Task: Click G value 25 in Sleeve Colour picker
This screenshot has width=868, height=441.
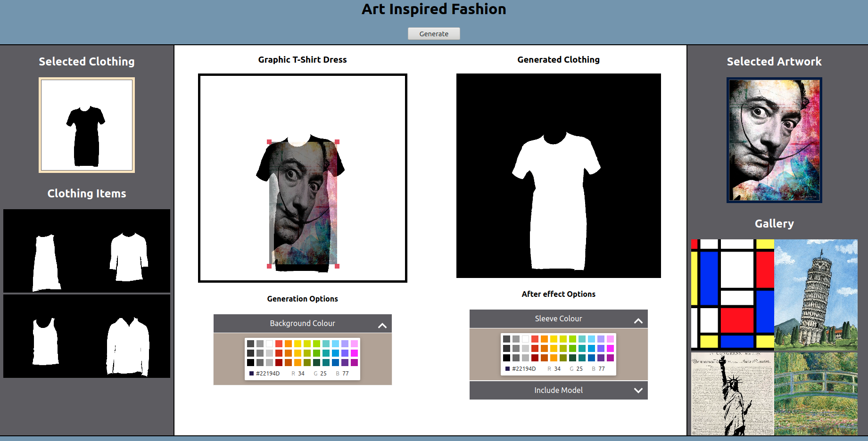Action: (579, 368)
